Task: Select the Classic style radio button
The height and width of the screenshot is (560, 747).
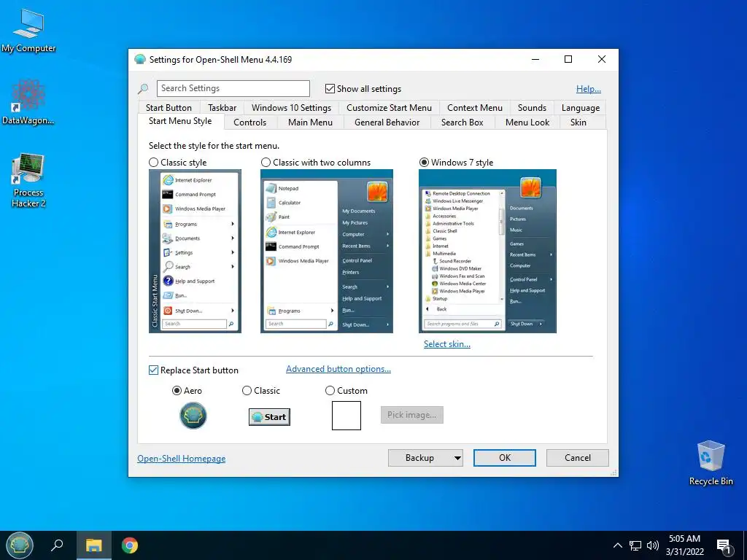Action: (x=153, y=163)
